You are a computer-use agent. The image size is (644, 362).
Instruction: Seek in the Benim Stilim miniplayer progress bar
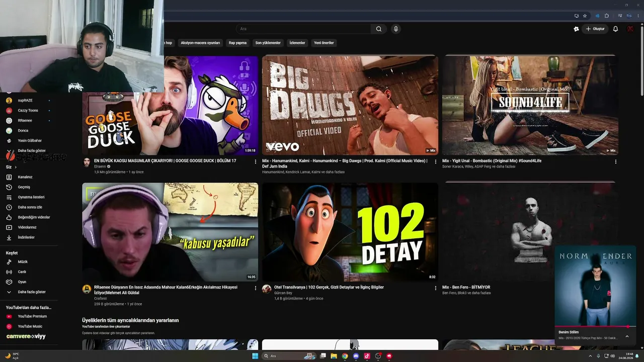[595, 327]
